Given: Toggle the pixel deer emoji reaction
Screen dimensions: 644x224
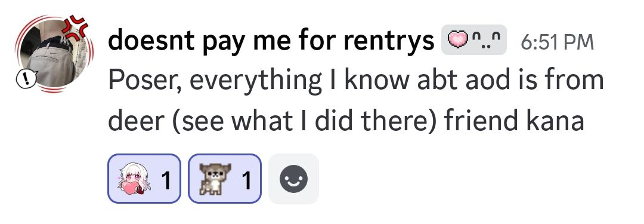Looking at the screenshot, I should click(x=225, y=179).
